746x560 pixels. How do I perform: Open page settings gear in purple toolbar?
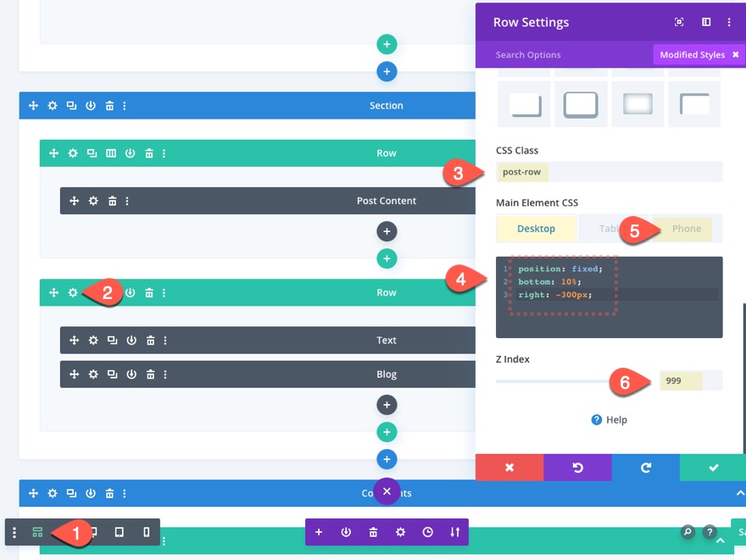pyautogui.click(x=401, y=532)
